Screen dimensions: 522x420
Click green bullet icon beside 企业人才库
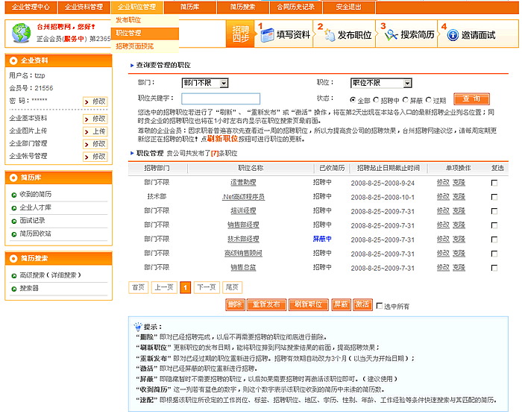coord(14,207)
